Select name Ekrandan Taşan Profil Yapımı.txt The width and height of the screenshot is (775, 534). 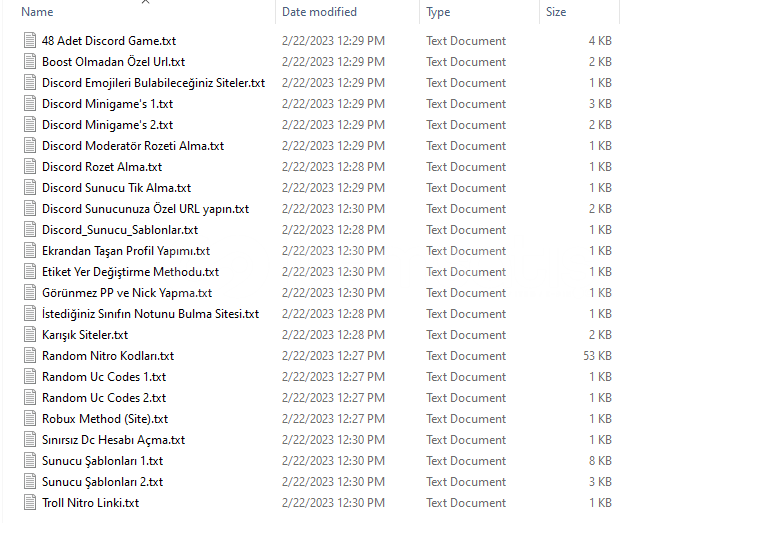point(126,251)
